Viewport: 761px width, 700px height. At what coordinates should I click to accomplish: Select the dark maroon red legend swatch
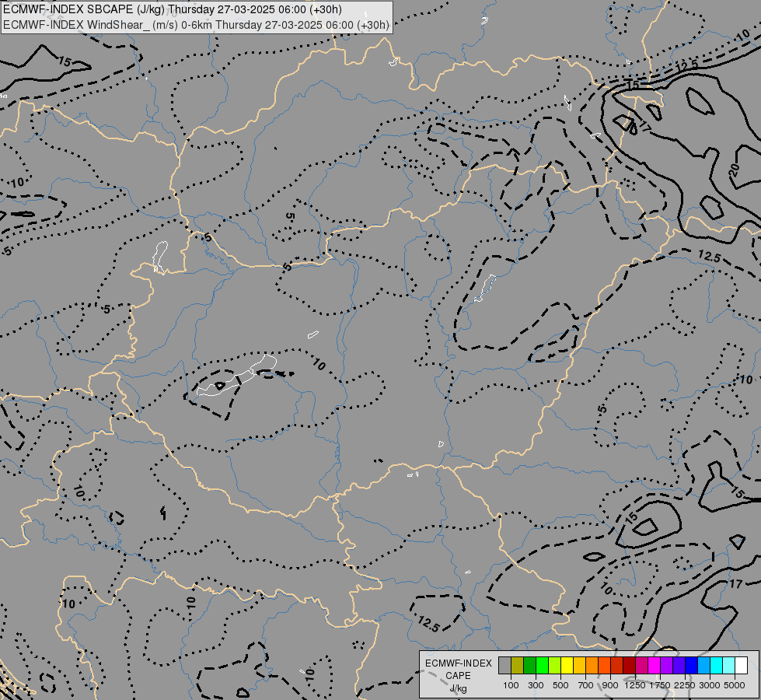(629, 665)
